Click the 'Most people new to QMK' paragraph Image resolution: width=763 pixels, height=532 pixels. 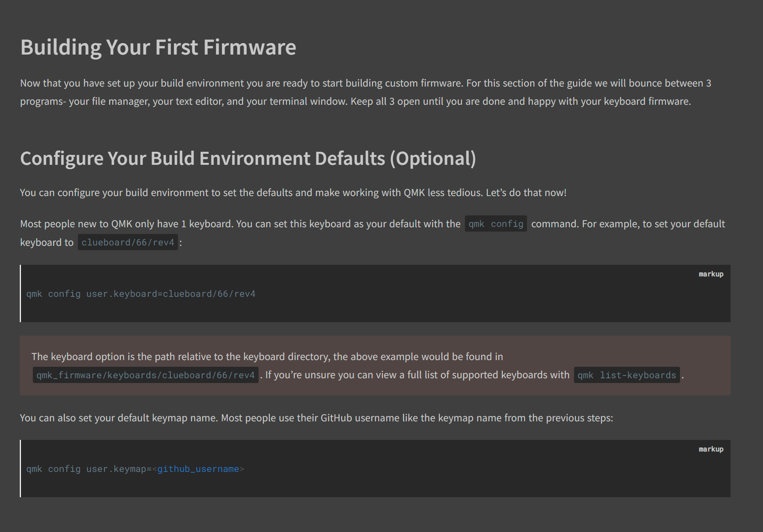pos(237,224)
